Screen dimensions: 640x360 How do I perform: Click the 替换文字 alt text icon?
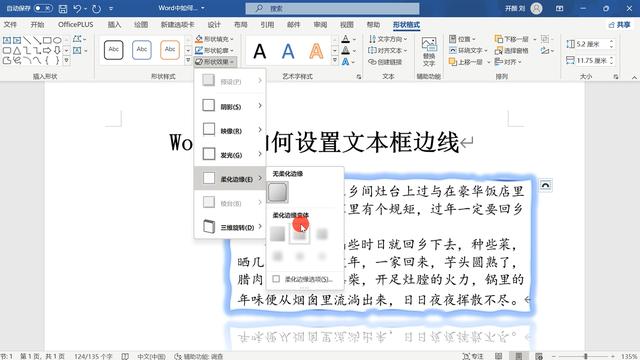(x=429, y=52)
